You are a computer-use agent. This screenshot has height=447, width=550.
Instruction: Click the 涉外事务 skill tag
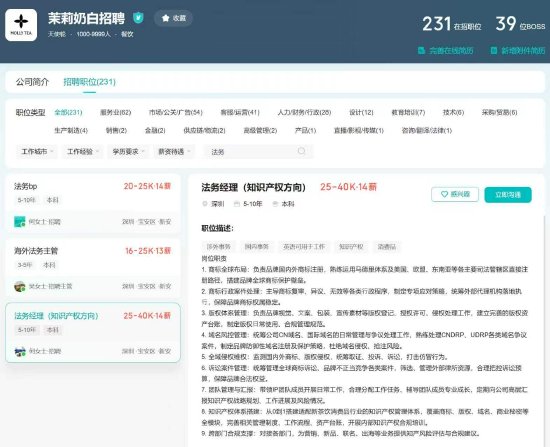click(x=219, y=247)
